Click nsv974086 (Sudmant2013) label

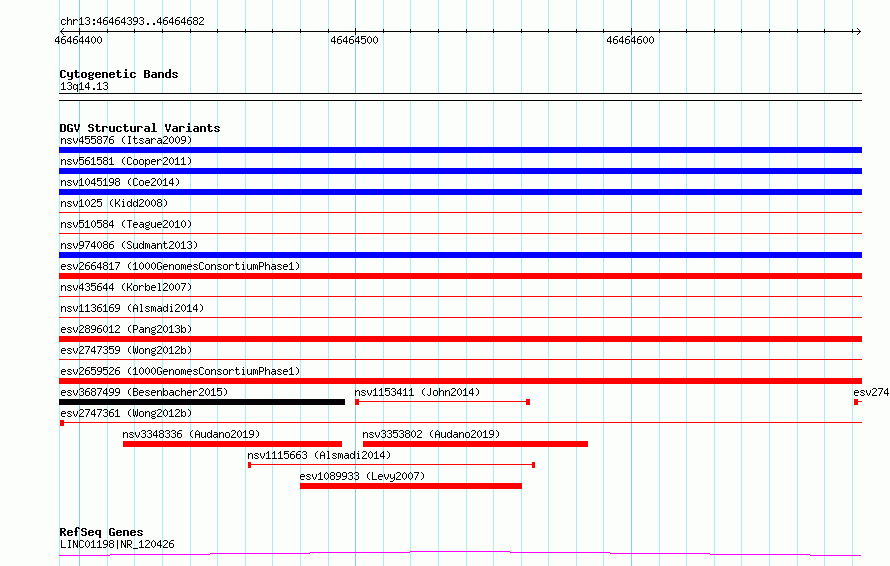pos(129,245)
